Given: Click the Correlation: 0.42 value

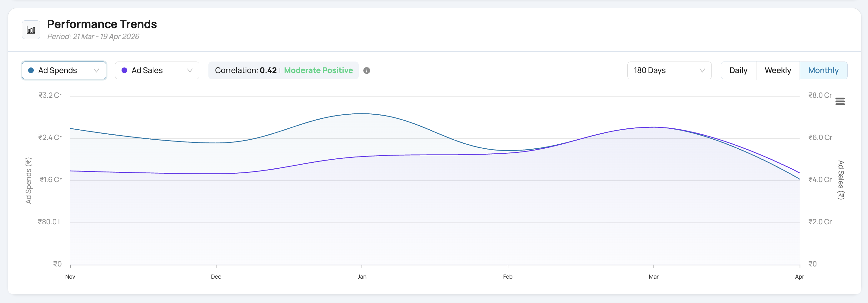Looking at the screenshot, I should tap(246, 71).
